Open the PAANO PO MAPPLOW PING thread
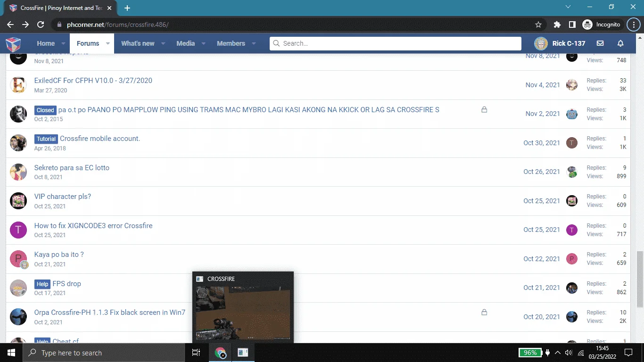644x362 pixels. tap(249, 110)
